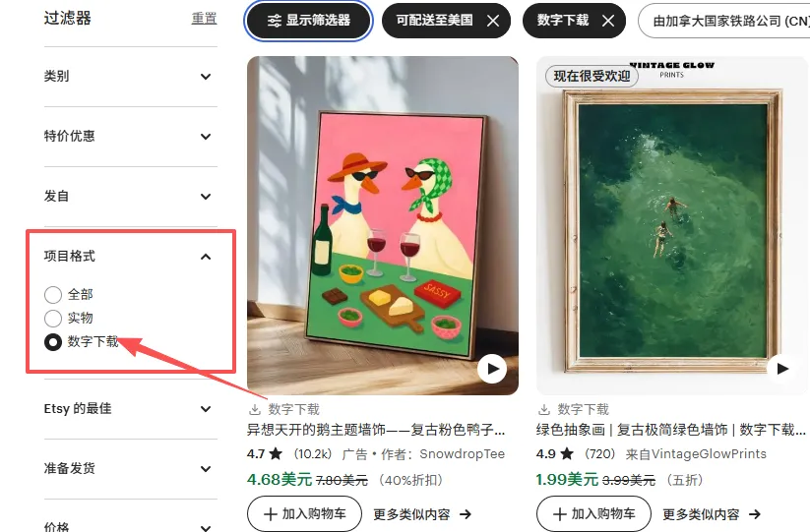Add the green painting to cart via 加入购物车
Screen dimensions: 810x532
pos(593,514)
